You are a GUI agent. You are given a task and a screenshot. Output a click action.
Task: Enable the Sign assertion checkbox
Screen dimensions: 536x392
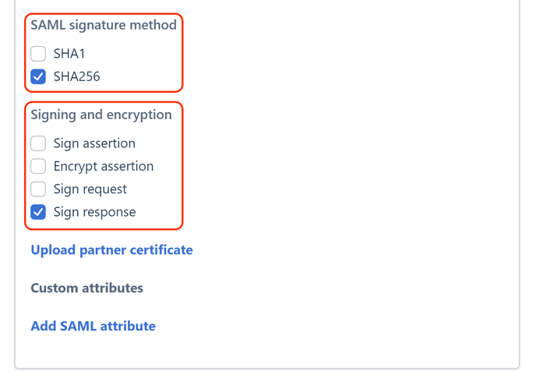[x=38, y=143]
